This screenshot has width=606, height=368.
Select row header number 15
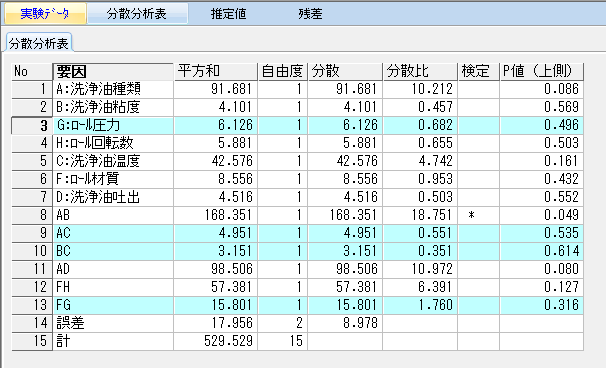point(32,341)
